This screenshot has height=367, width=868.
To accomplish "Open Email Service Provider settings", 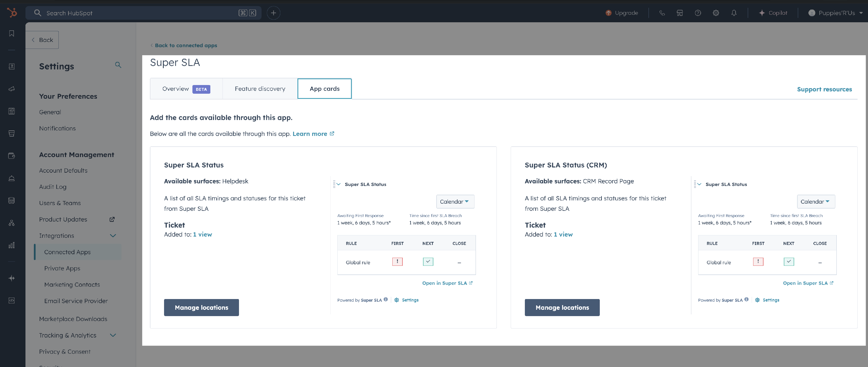I will [x=76, y=301].
